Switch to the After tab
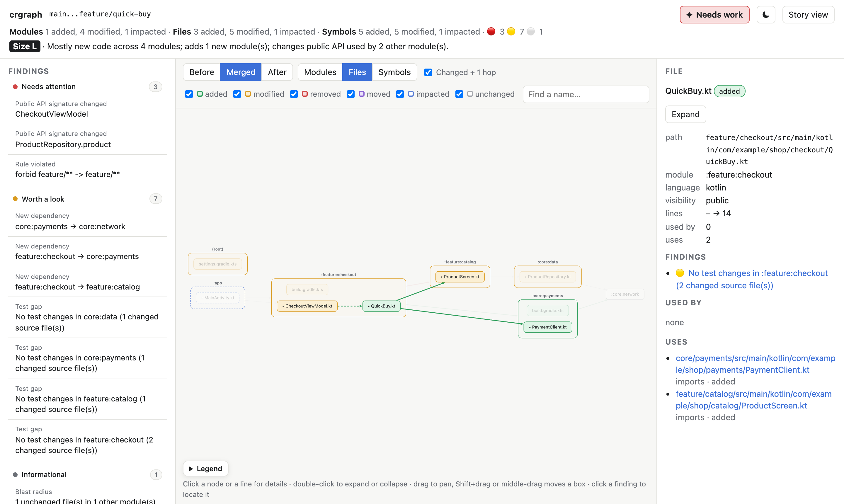This screenshot has height=504, width=844. coord(277,72)
